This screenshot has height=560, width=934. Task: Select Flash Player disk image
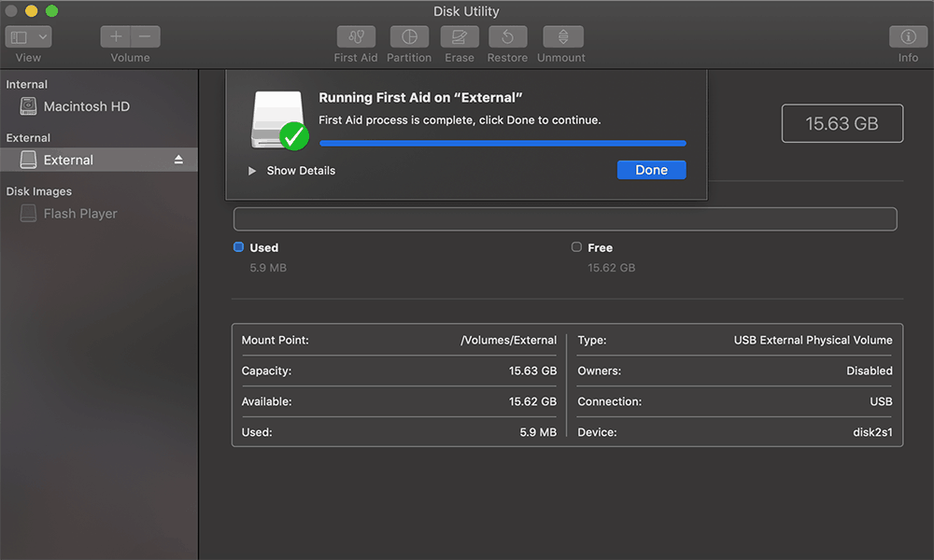pyautogui.click(x=99, y=214)
